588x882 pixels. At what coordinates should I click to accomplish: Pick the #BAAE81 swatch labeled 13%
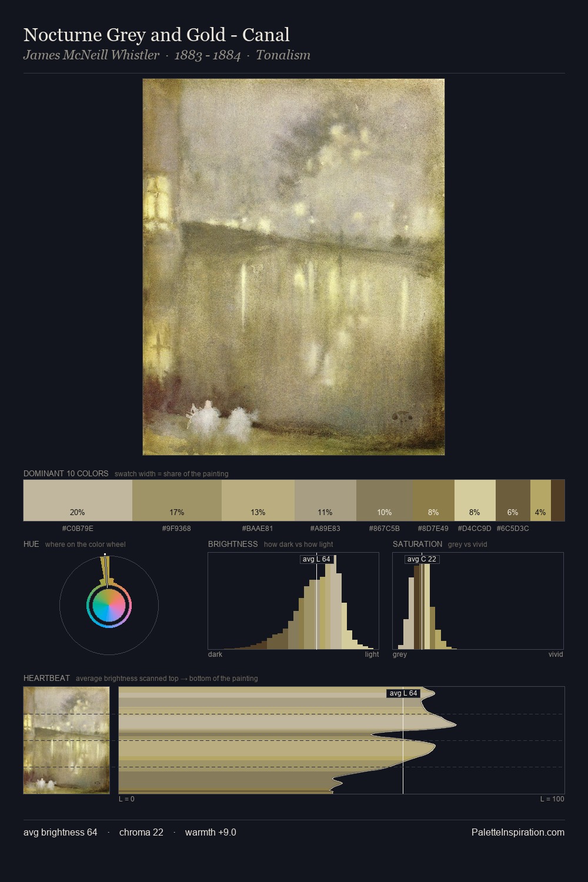(258, 500)
